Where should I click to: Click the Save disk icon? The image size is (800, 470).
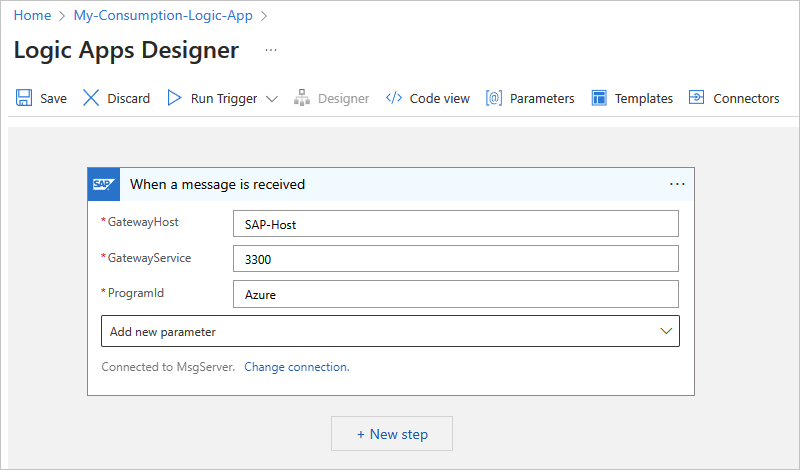pos(24,98)
